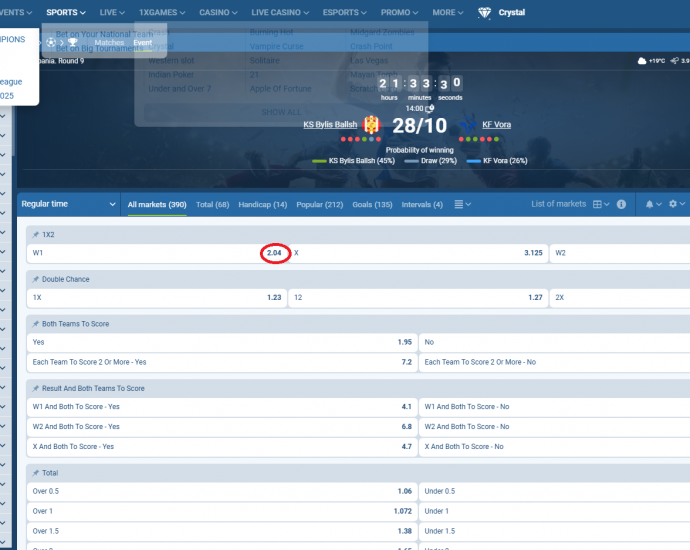Pin the Total market
Image resolution: width=690 pixels, height=550 pixels.
pyautogui.click(x=36, y=473)
